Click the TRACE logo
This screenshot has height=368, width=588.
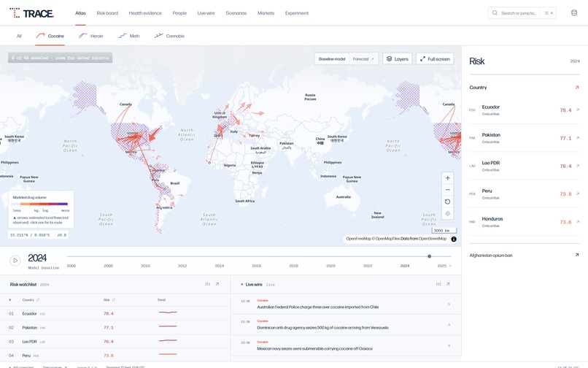pos(32,13)
